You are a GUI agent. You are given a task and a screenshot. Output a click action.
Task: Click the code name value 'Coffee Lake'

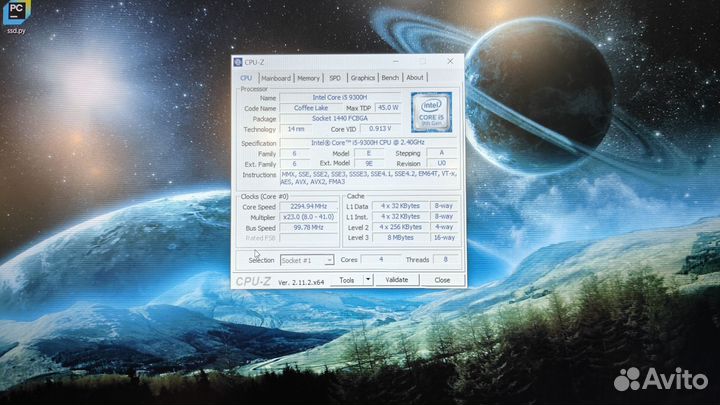(x=311, y=108)
